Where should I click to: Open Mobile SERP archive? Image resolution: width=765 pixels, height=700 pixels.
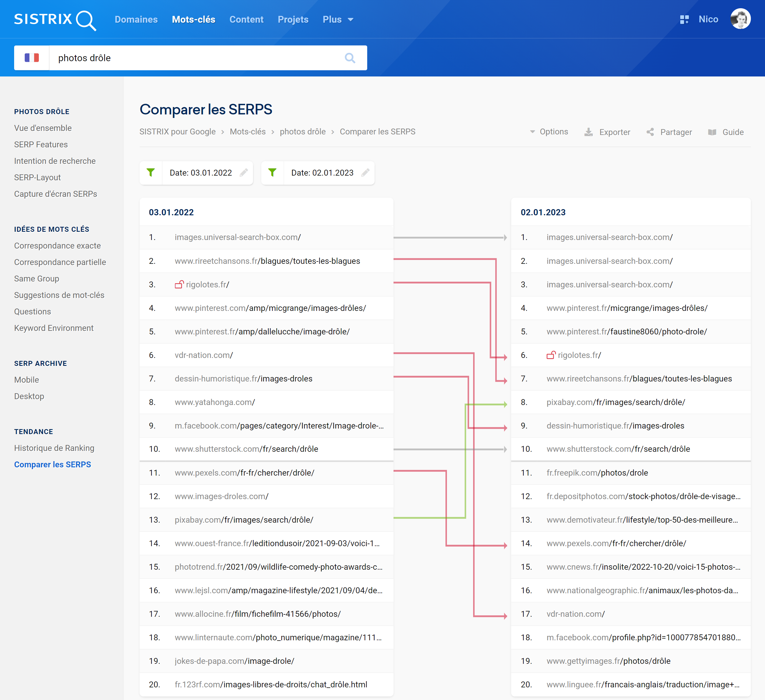tap(26, 380)
